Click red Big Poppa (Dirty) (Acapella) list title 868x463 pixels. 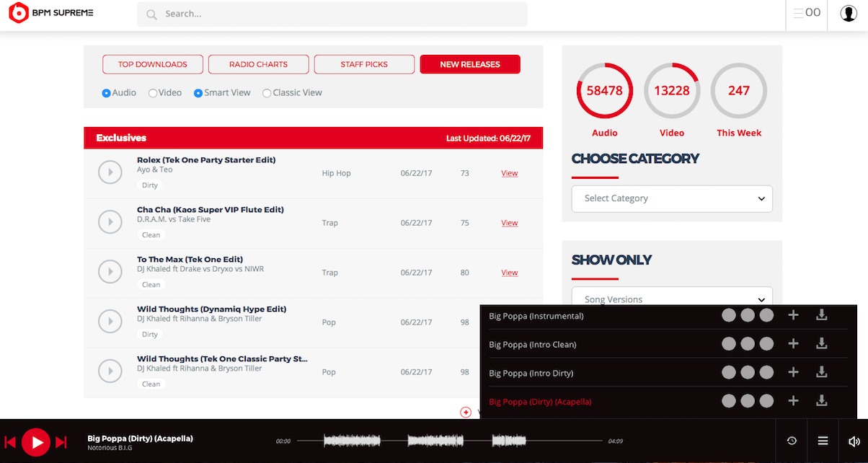[540, 402]
